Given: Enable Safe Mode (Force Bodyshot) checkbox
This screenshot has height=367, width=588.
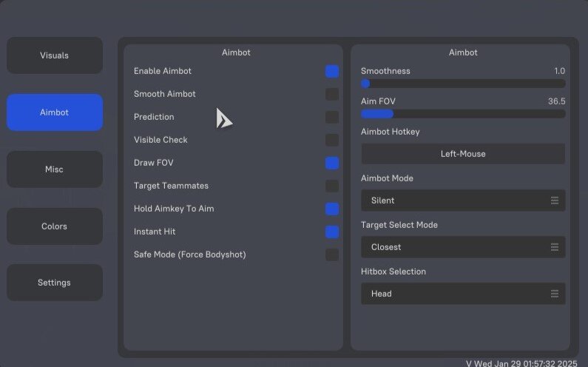Looking at the screenshot, I should 332,255.
